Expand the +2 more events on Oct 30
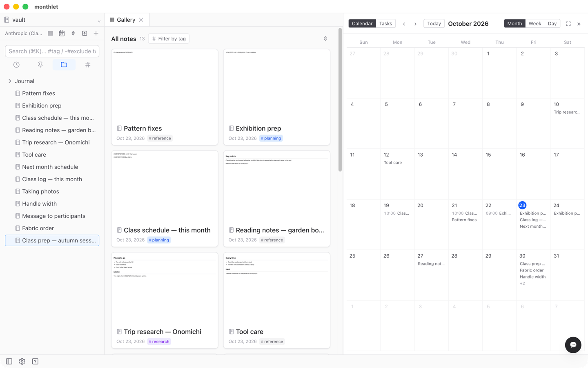 pyautogui.click(x=522, y=283)
